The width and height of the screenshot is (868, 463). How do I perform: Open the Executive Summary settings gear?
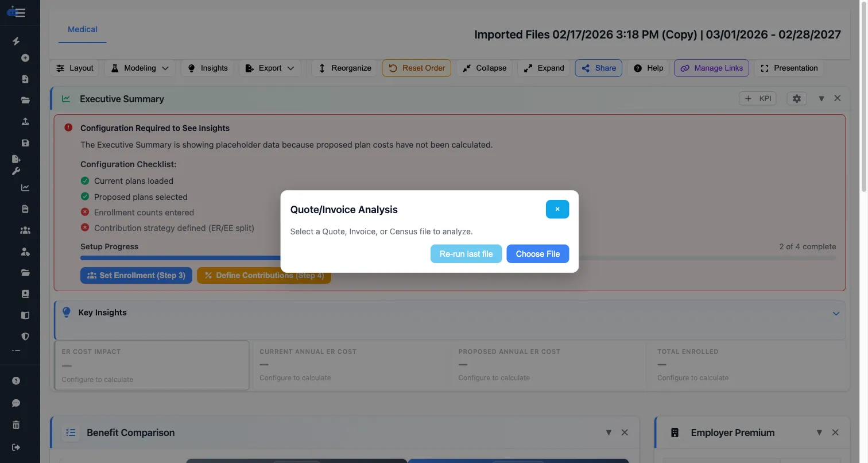[797, 98]
